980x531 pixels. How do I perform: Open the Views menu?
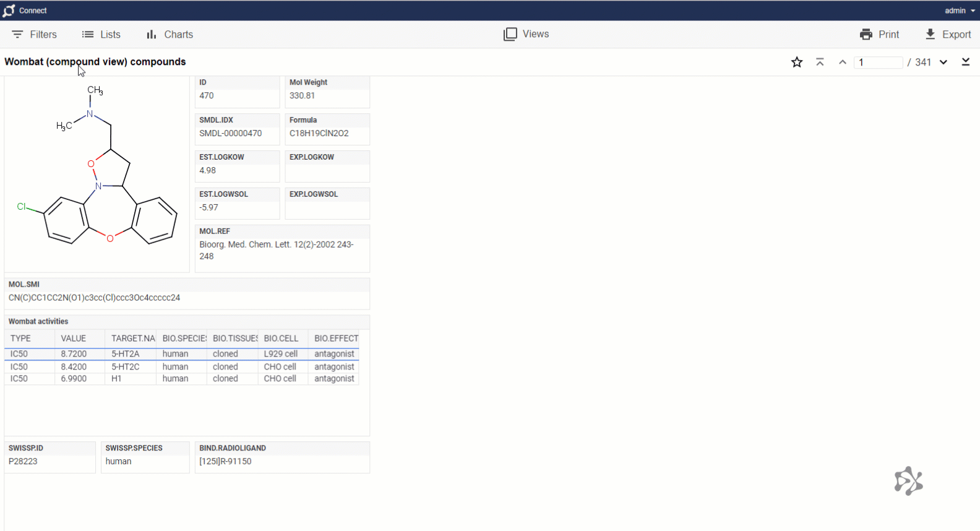tap(527, 34)
